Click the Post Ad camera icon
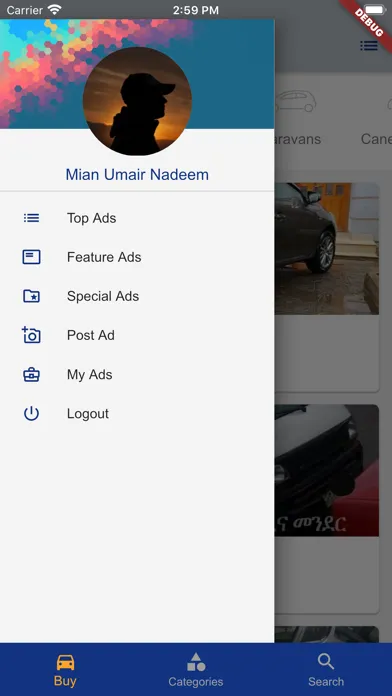392x696 pixels. point(31,335)
